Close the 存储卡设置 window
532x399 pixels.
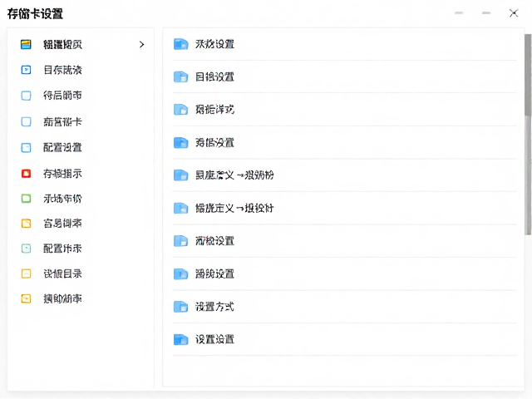[x=514, y=13]
